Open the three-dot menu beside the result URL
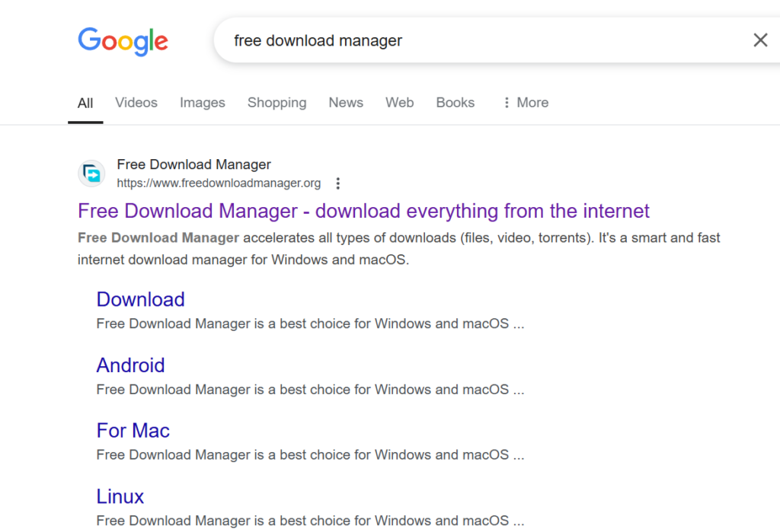 (x=338, y=183)
